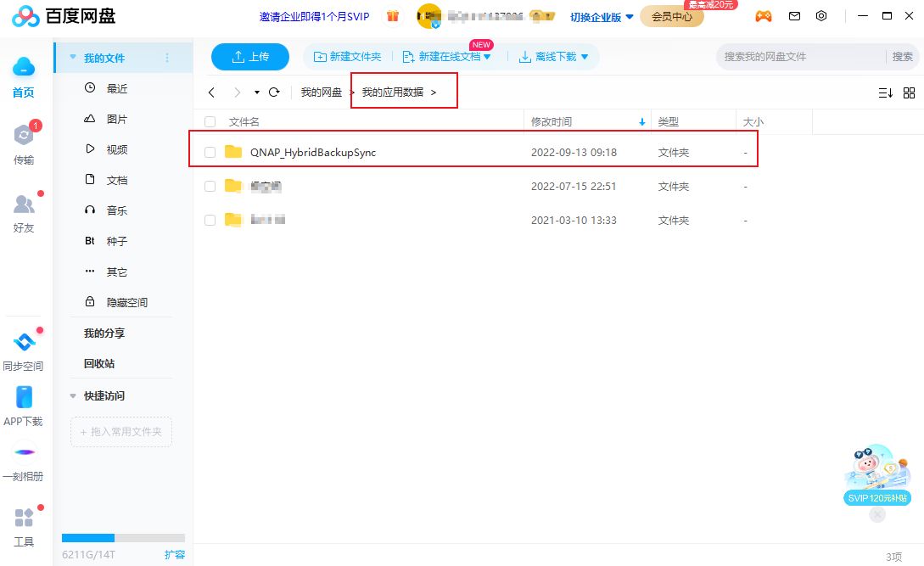The width and height of the screenshot is (924, 566).
Task: Open the 传输 transfer list in the sidebar
Action: coord(23,144)
